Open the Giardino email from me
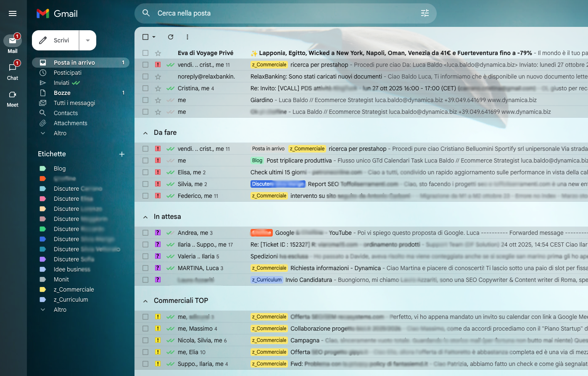 261,100
